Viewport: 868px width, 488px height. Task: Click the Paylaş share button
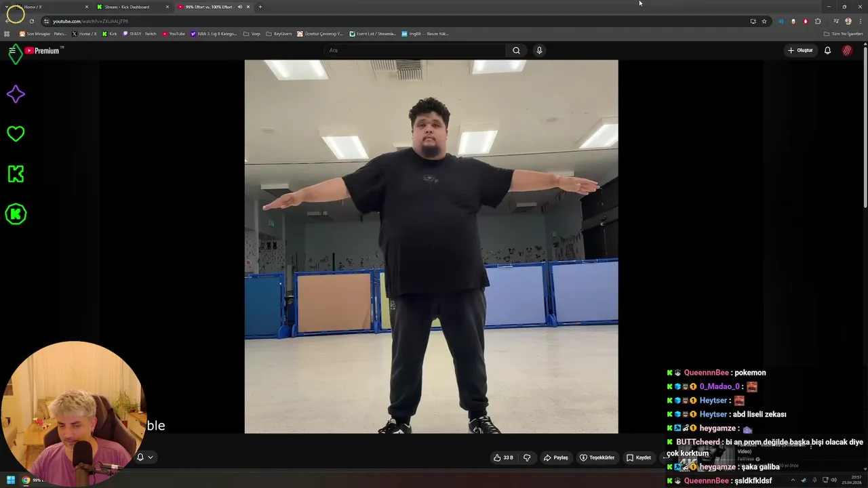pos(555,457)
